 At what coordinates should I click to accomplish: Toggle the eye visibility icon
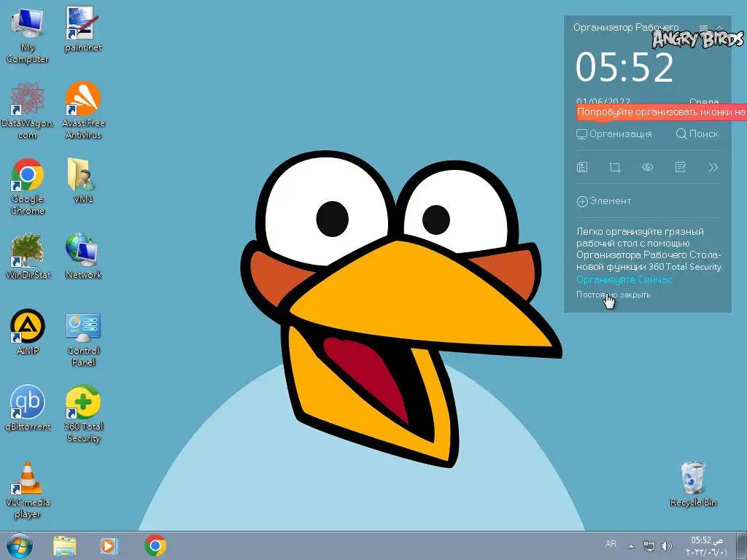tap(648, 167)
